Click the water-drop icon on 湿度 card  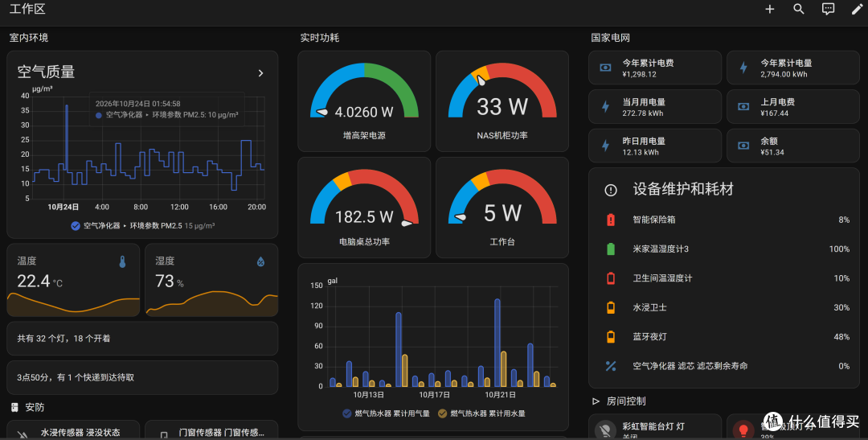260,262
